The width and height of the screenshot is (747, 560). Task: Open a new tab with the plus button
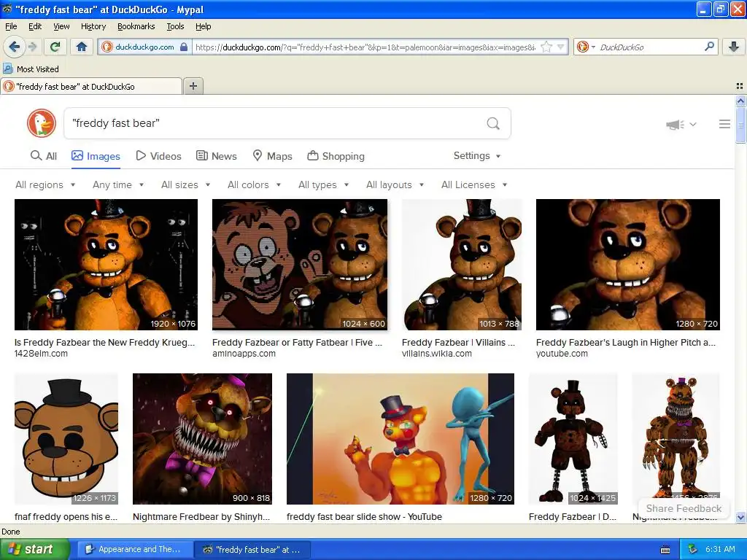coord(193,86)
